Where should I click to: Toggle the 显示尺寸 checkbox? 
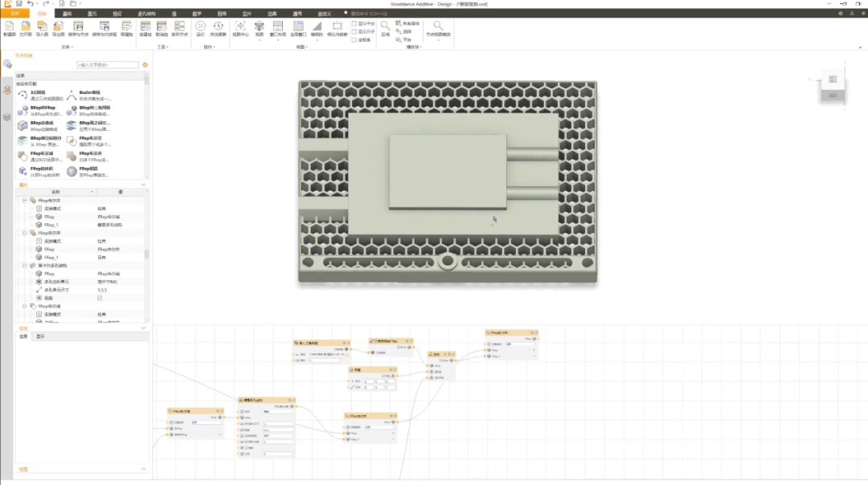(354, 31)
